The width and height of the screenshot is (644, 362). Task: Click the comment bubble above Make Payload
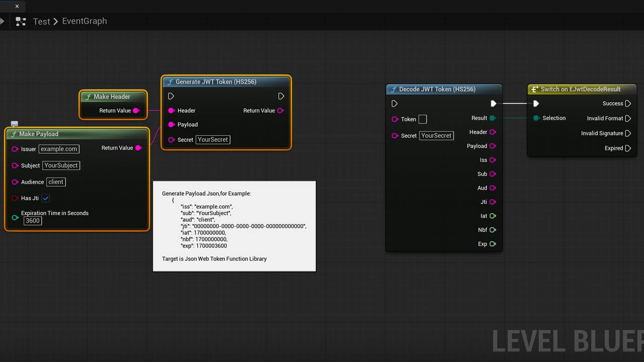(x=14, y=124)
